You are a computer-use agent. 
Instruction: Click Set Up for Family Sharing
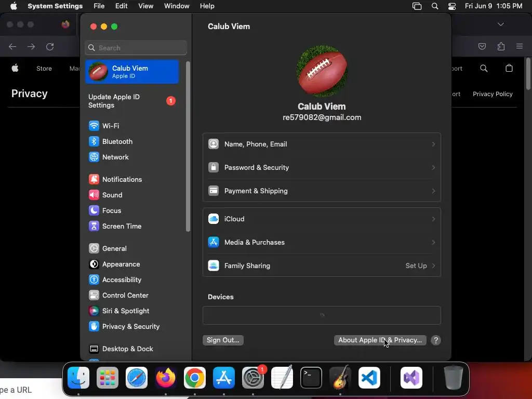(420, 266)
